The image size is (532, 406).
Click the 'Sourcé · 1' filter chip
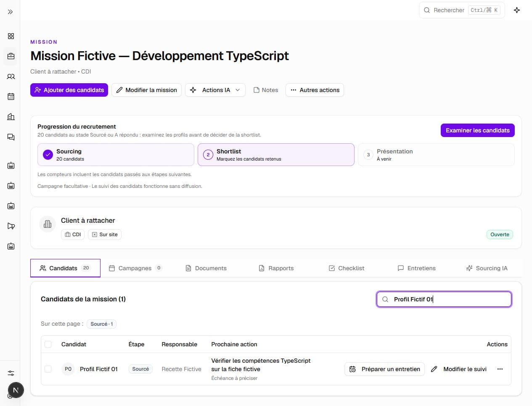pyautogui.click(x=101, y=324)
